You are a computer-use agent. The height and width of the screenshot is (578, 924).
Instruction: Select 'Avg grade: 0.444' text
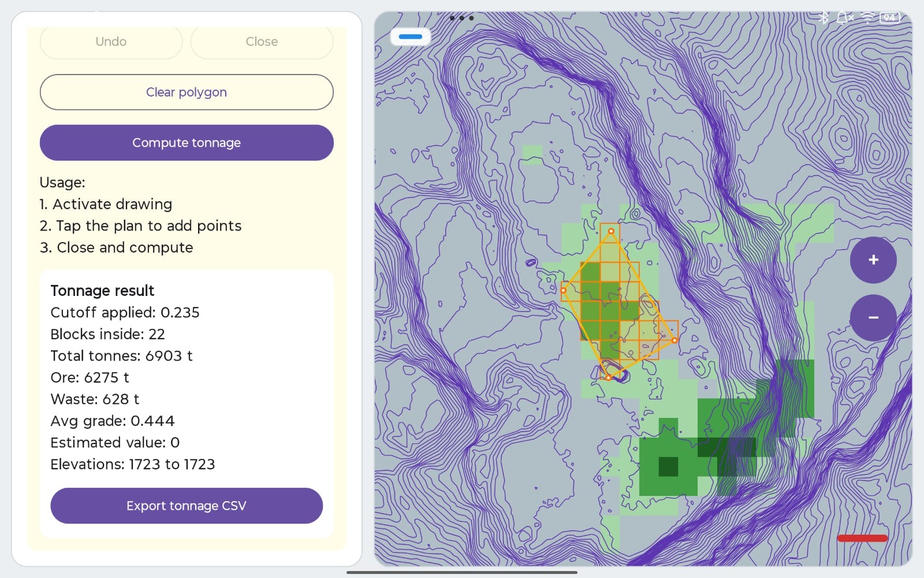pyautogui.click(x=113, y=421)
